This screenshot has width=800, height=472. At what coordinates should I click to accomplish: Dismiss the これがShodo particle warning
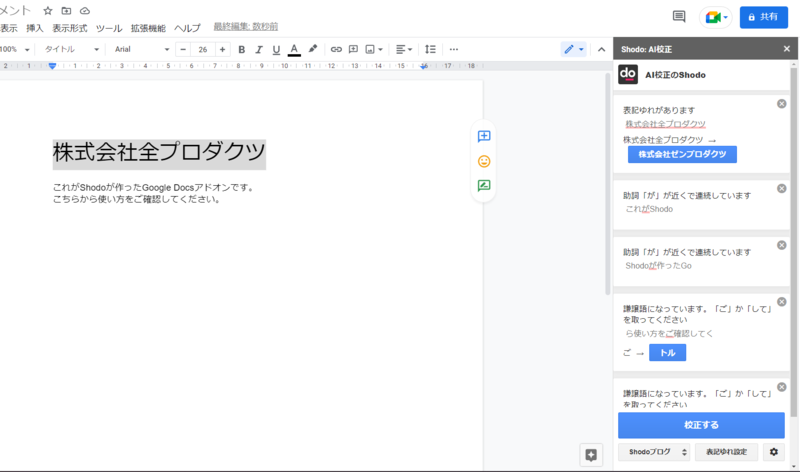(x=782, y=189)
